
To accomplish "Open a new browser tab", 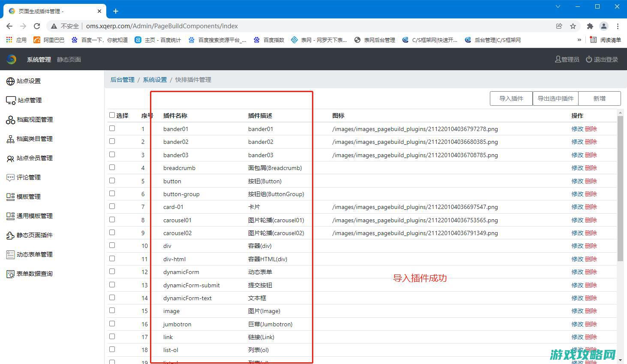I will point(116,11).
